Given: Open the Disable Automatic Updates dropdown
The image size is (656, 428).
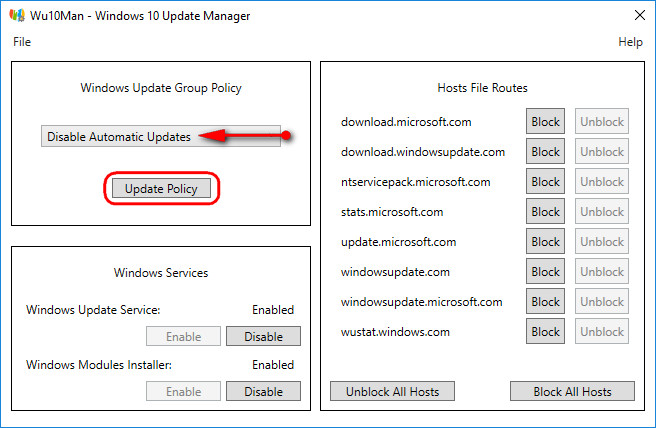Looking at the screenshot, I should coord(161,136).
